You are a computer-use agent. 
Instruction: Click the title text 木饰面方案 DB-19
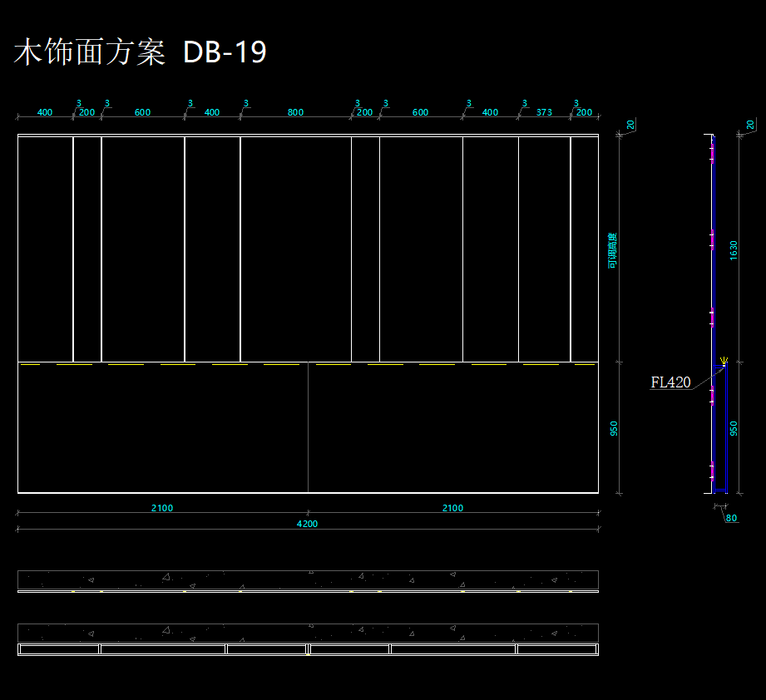[x=140, y=53]
